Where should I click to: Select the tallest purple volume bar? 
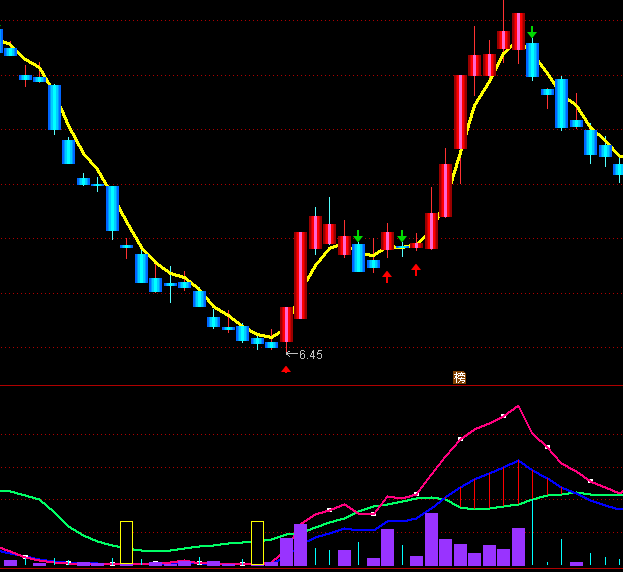point(431,539)
